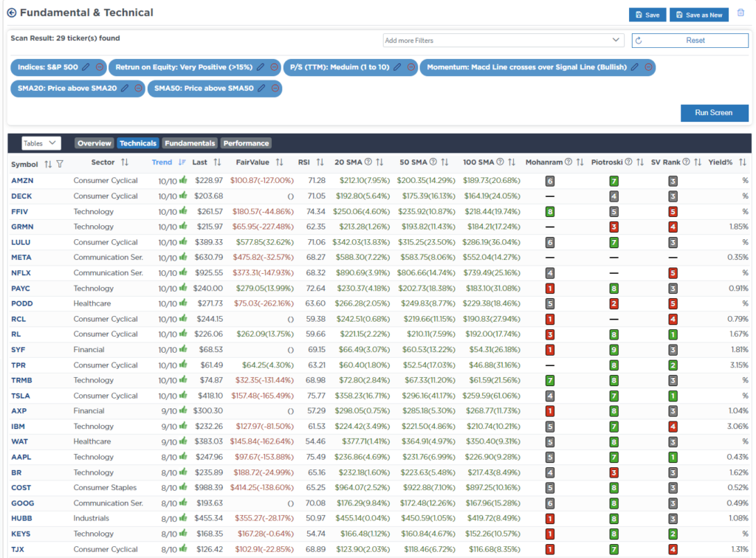This screenshot has height=558, width=756.
Task: Open the AMZN ticker link
Action: click(x=22, y=181)
